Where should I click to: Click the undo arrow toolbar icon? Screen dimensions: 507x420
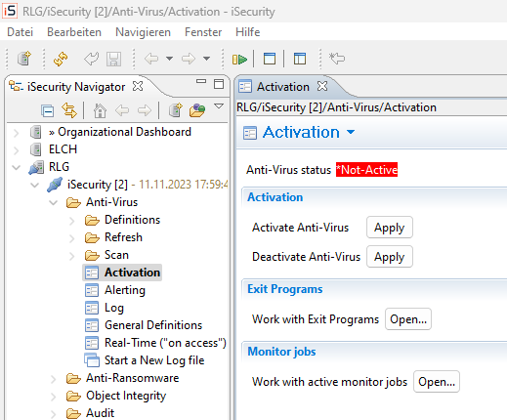[91, 59]
